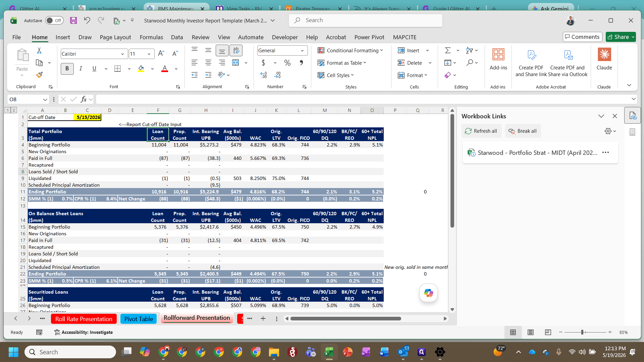This screenshot has width=644, height=362.
Task: Open the Comments button
Action: click(x=582, y=37)
